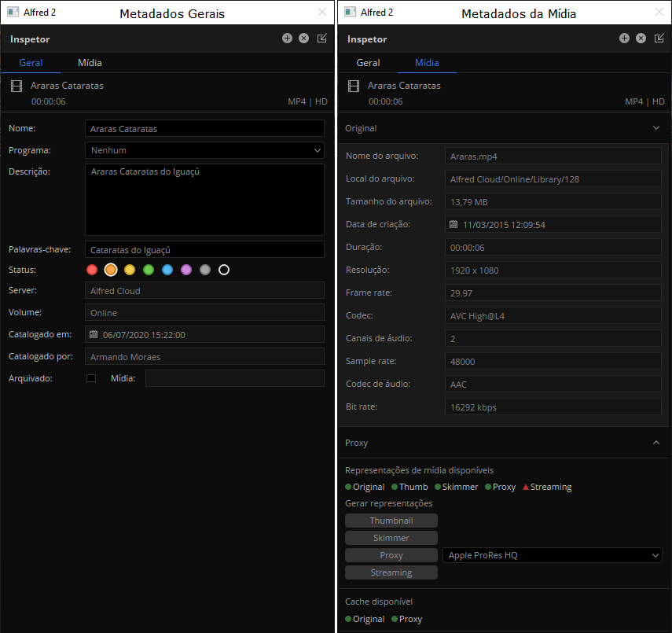Click the calendar icon in Catalogado em field

coord(94,334)
